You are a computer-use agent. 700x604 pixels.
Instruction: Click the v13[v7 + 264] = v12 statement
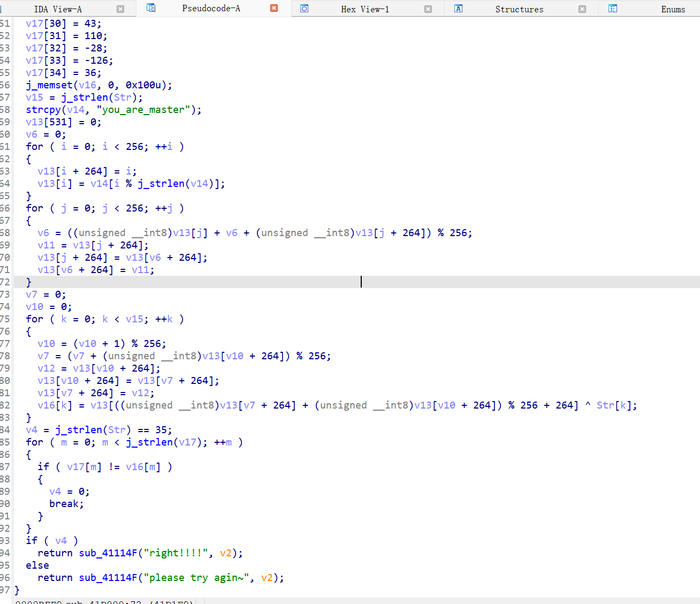[96, 393]
